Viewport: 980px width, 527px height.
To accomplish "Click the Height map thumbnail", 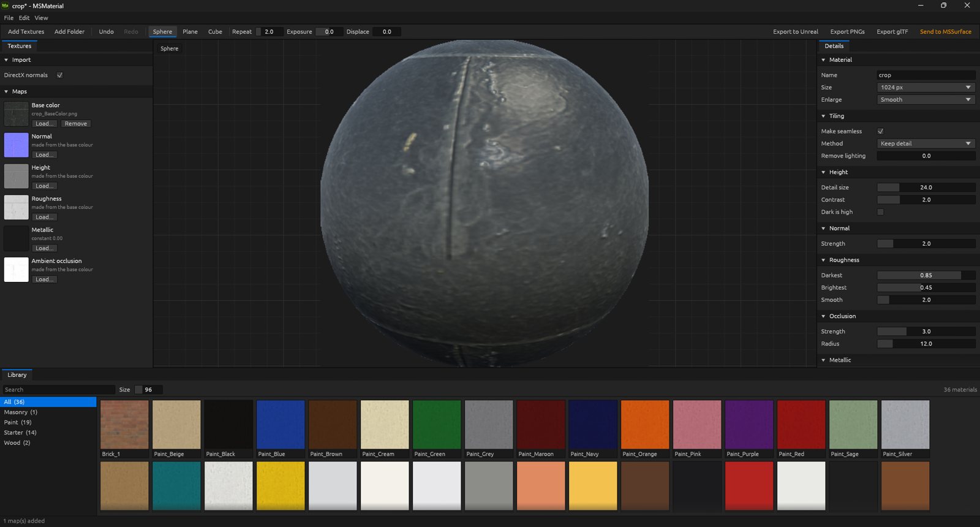I will [x=17, y=176].
